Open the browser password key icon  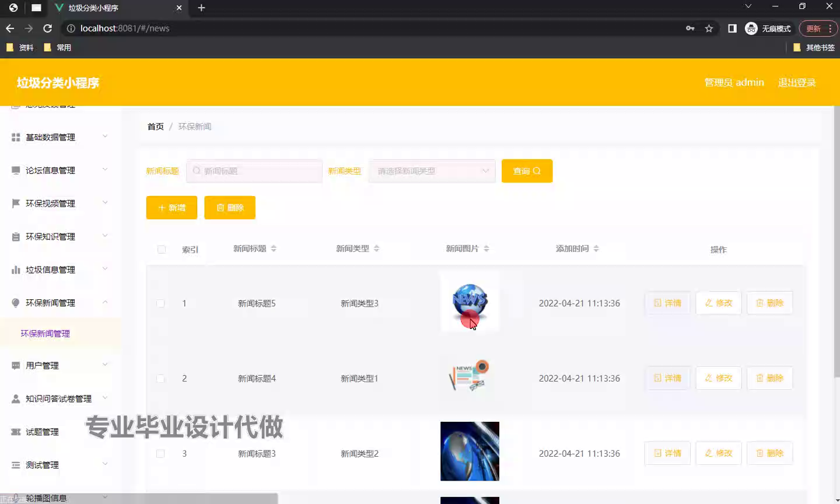[x=690, y=28]
